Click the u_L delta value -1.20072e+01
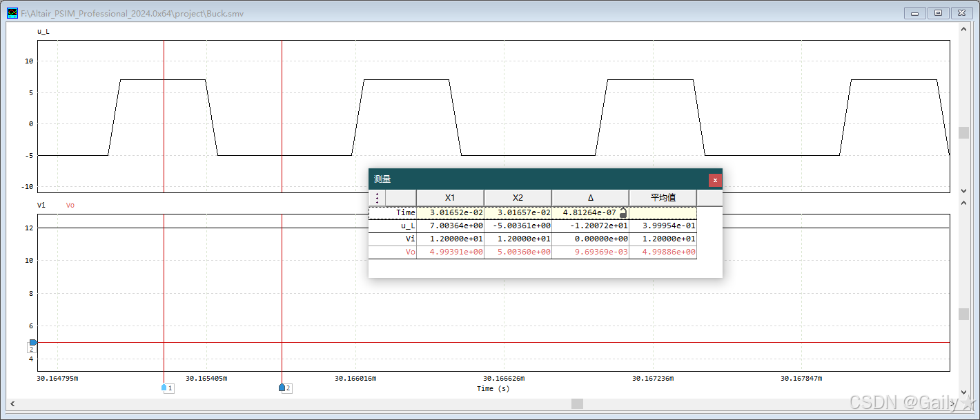980x420 pixels. point(598,226)
